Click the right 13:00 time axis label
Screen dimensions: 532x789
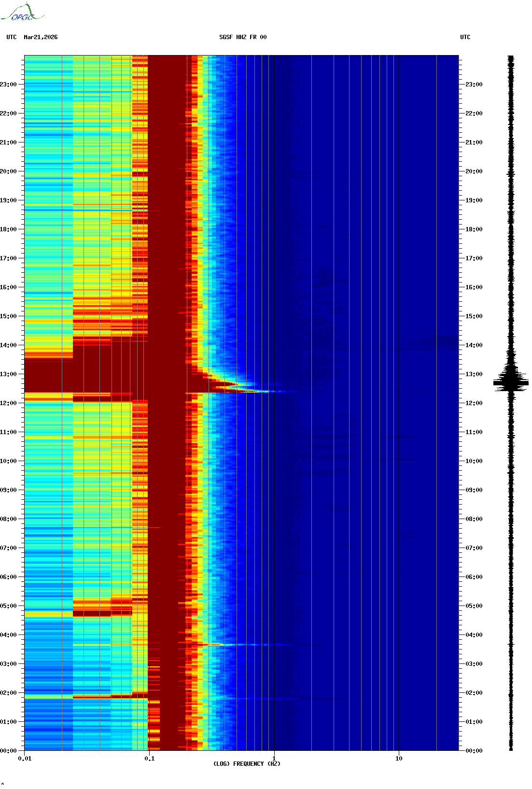pyautogui.click(x=474, y=374)
